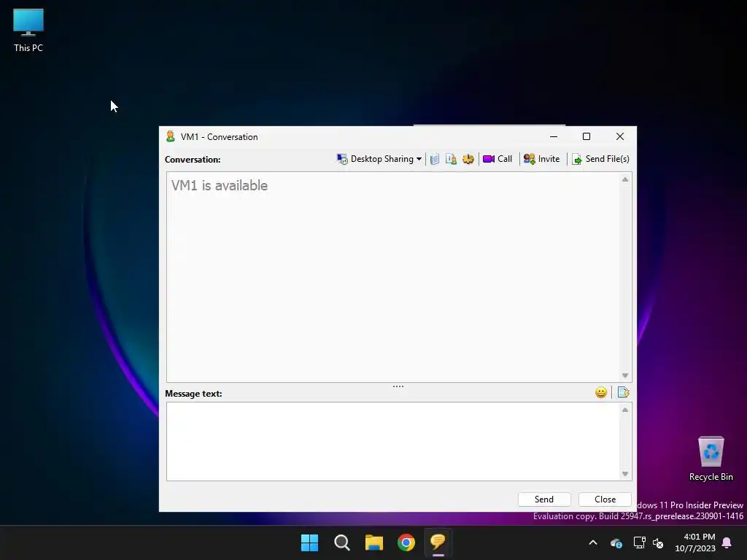This screenshot has width=747, height=560.
Task: Click the quick message template icon
Action: [x=623, y=392]
